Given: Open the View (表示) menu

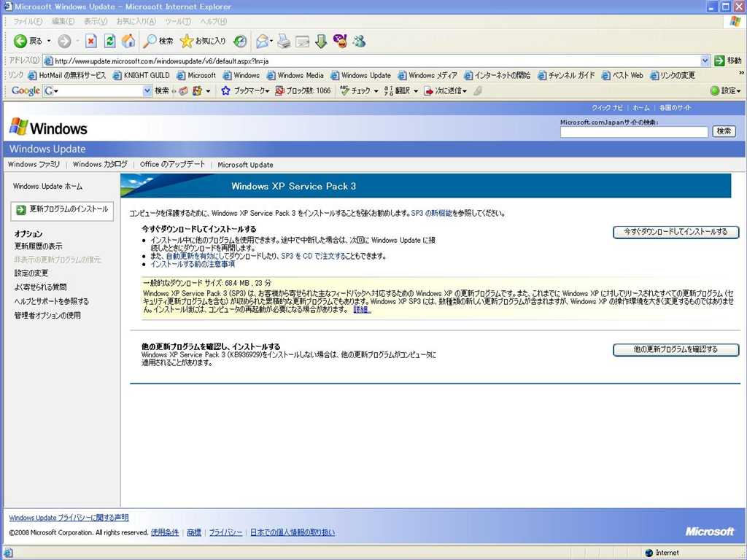Looking at the screenshot, I should point(96,21).
